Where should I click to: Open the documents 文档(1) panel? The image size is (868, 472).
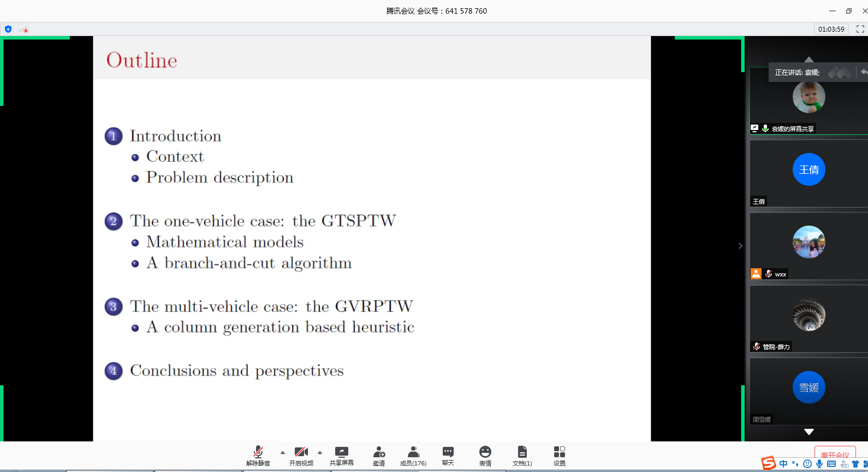point(522,456)
